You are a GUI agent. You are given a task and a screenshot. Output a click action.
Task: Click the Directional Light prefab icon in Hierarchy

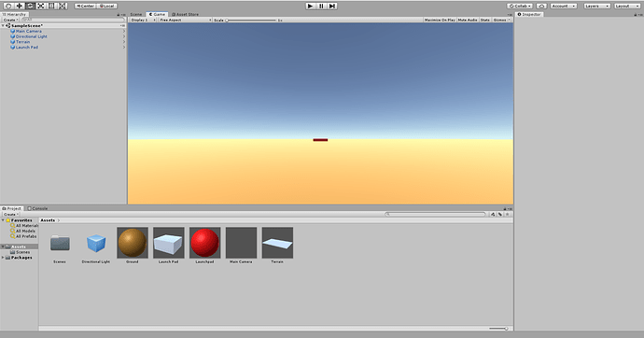click(x=13, y=36)
